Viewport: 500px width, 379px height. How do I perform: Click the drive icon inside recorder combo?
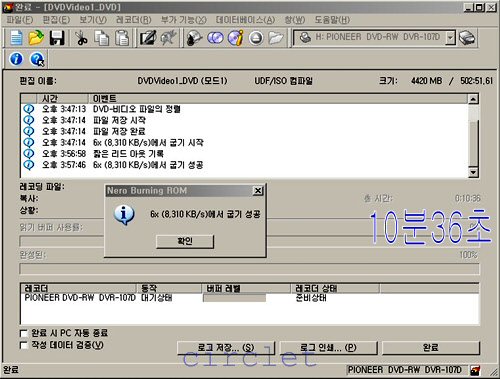pos(305,37)
